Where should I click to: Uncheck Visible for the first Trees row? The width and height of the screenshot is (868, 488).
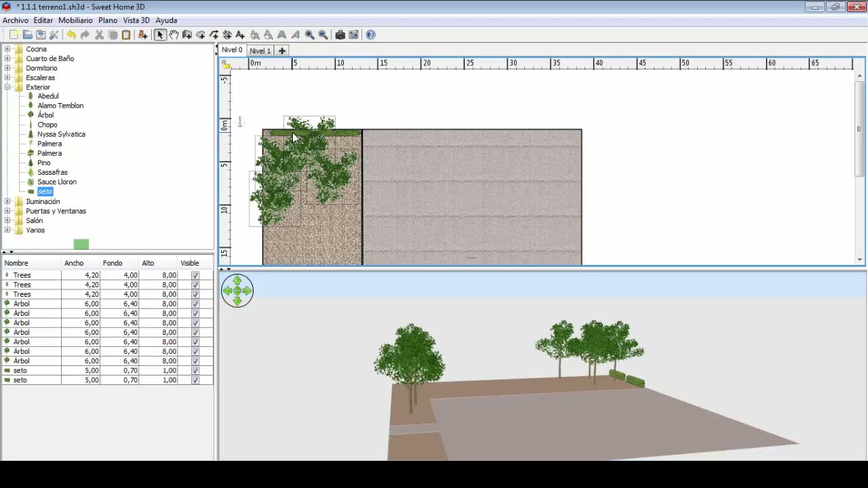pos(195,275)
